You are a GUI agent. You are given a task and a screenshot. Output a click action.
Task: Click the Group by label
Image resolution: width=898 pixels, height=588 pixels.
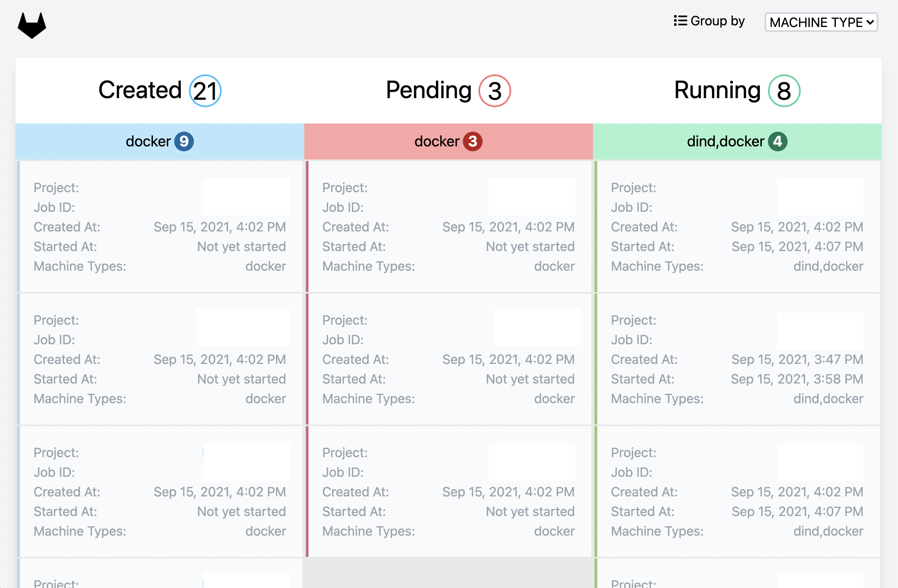pos(718,20)
